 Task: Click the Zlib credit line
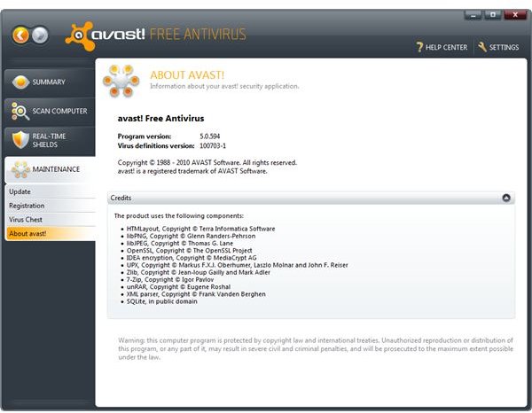tap(198, 272)
